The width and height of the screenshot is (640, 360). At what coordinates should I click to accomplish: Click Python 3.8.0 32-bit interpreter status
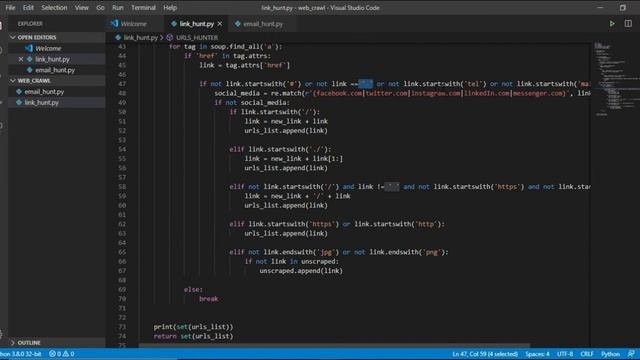(x=21, y=354)
